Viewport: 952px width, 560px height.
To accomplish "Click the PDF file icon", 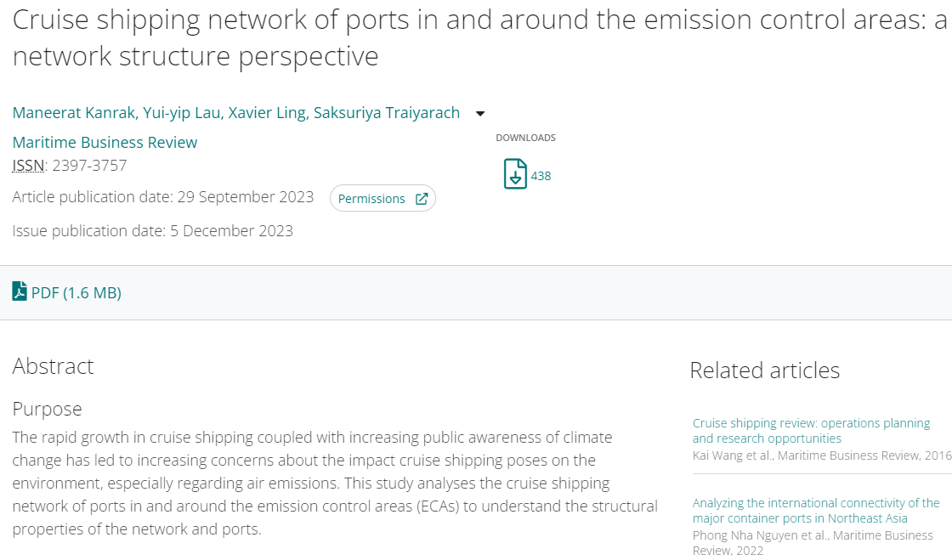I will coord(20,291).
